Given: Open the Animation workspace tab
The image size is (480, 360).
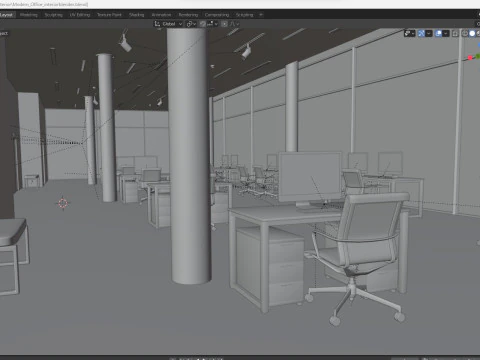Looking at the screenshot, I should click(161, 15).
